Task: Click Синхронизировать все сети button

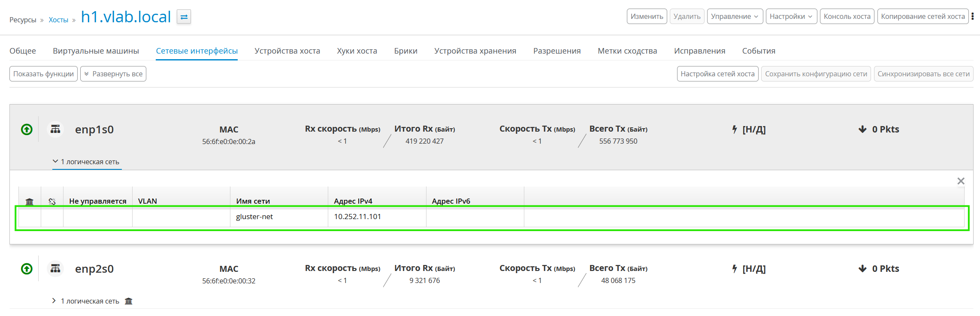Action: click(x=924, y=74)
